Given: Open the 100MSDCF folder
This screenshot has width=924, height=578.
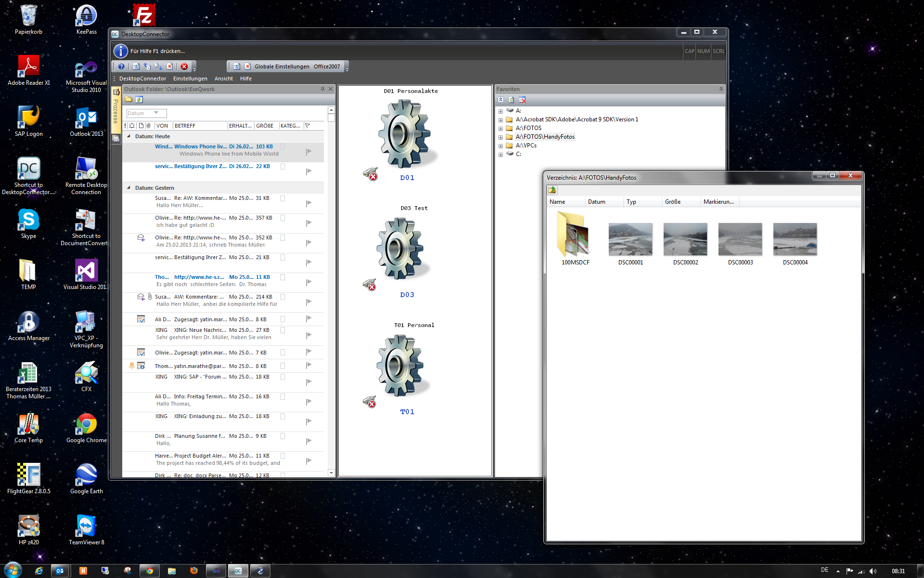Looking at the screenshot, I should coord(575,238).
